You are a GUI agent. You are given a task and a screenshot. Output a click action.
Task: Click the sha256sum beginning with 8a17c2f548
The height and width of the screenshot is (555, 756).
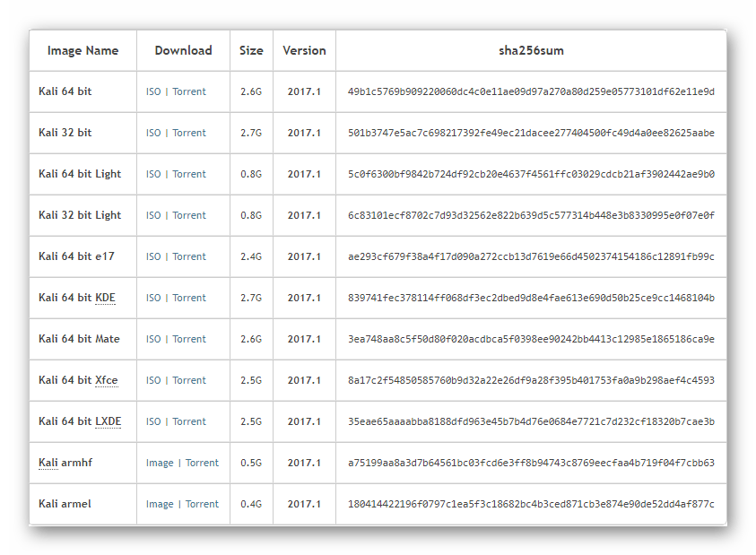click(531, 380)
